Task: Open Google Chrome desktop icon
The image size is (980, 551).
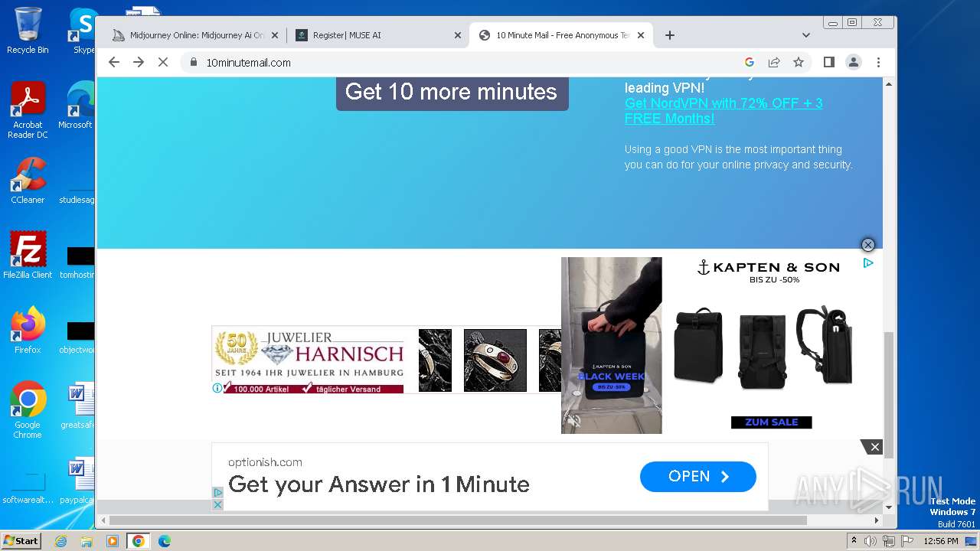Action: 28,409
